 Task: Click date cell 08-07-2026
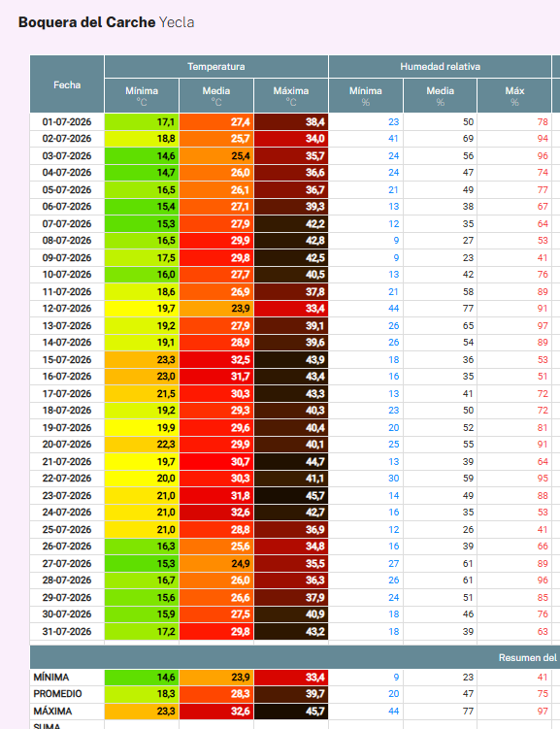click(x=67, y=241)
